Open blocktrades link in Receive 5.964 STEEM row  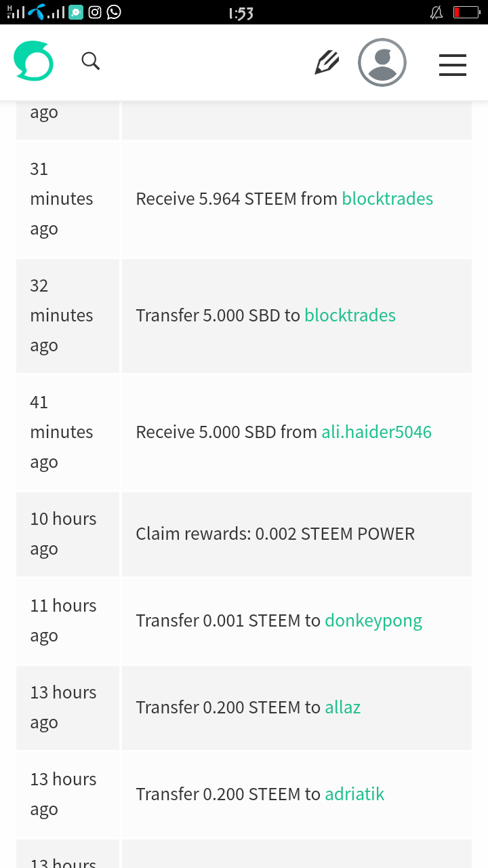[387, 199]
